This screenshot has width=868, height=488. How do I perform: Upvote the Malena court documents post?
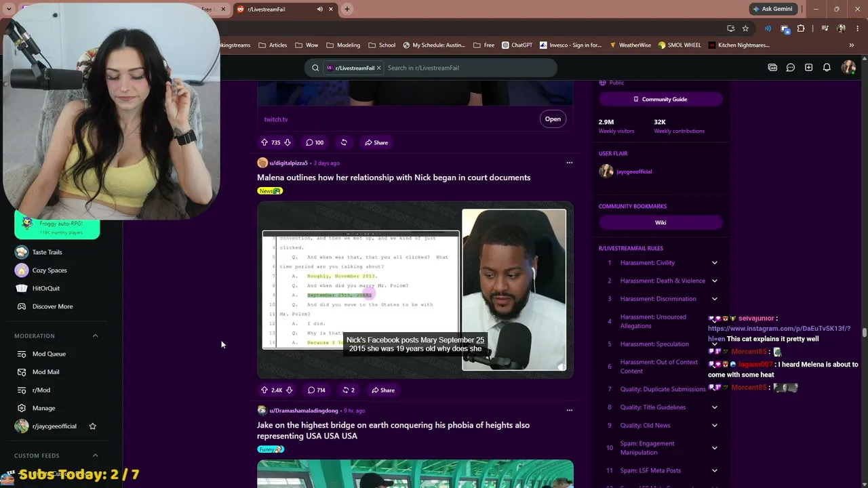click(x=264, y=390)
